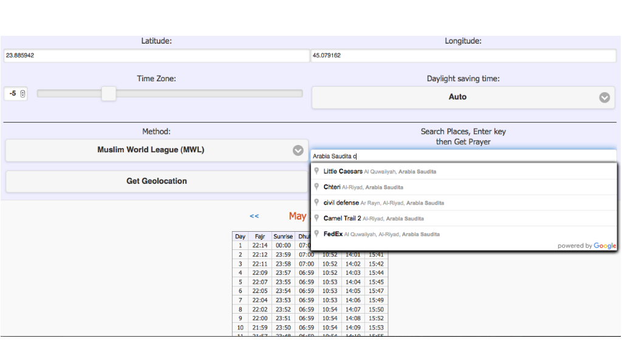Choose Camel Trail 2 Al-Riyad suggestion
The width and height of the screenshot is (622, 364).
point(463,218)
